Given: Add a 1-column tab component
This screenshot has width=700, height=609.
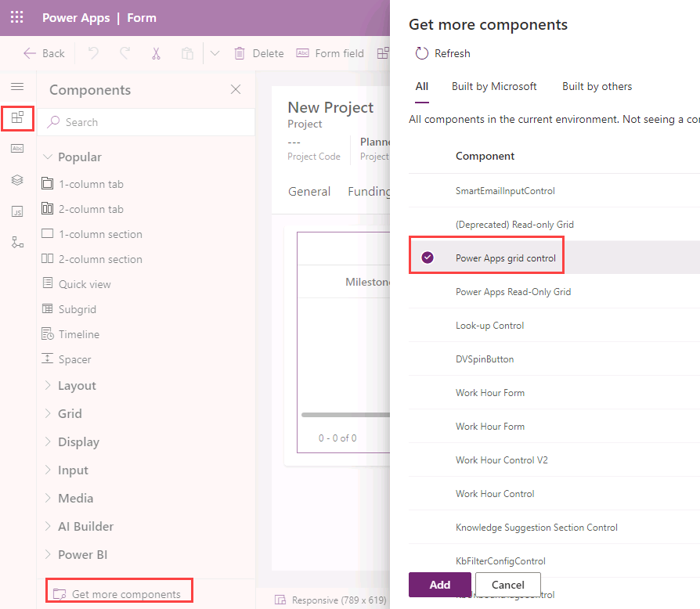Looking at the screenshot, I should [82, 184].
